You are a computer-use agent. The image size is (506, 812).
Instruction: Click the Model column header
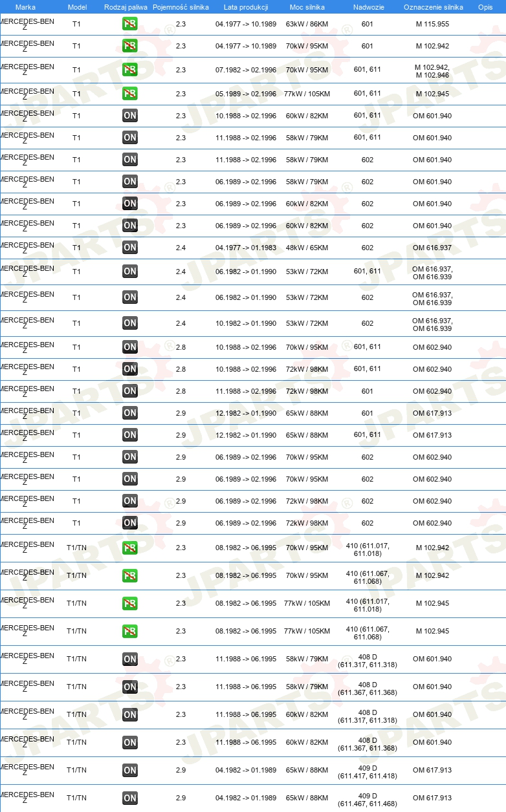(x=77, y=6)
